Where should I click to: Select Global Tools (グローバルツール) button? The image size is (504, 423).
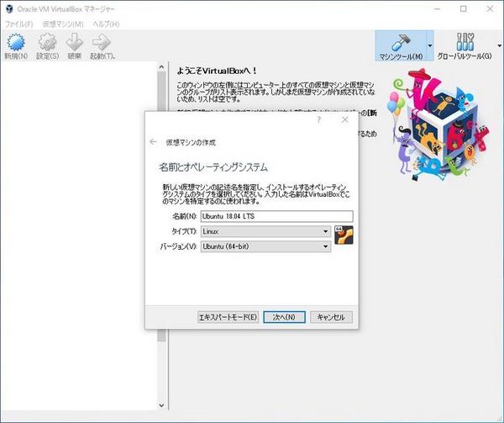pos(465,46)
